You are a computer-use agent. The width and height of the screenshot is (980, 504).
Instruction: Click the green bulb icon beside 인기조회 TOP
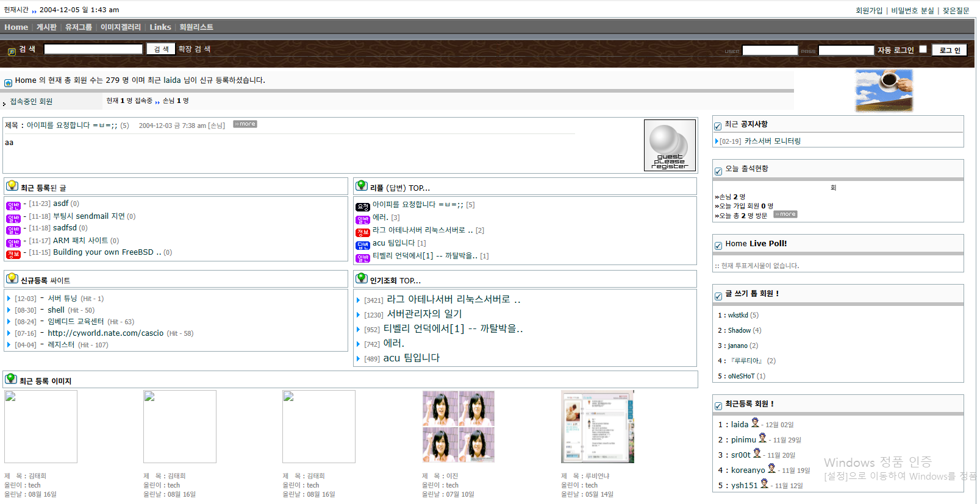pos(361,279)
